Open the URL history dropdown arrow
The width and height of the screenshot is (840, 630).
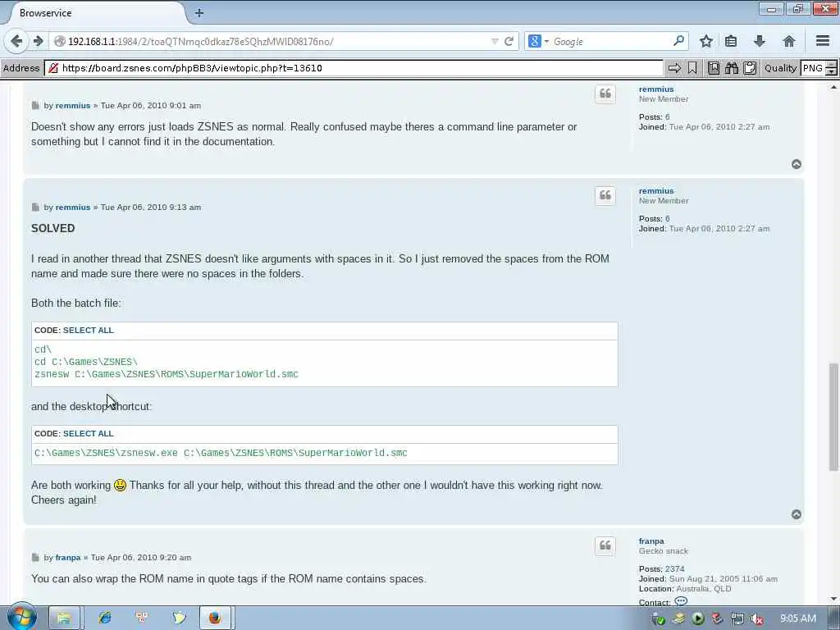click(495, 41)
